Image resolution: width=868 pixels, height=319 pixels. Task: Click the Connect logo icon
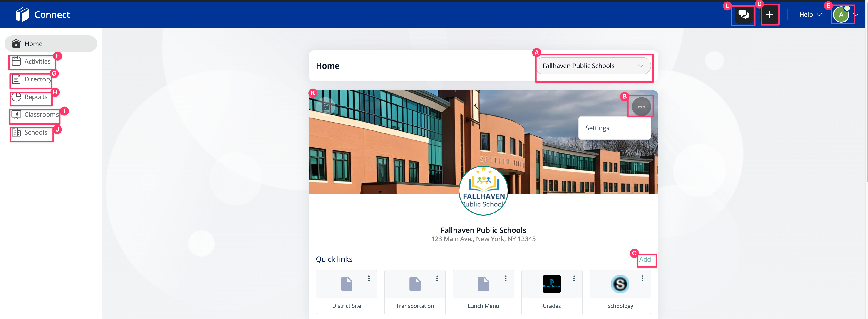[x=22, y=15]
